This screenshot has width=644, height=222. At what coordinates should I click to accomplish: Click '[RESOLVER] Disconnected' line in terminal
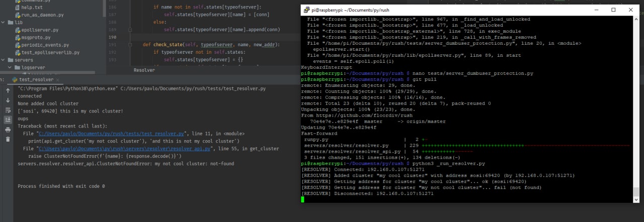coord(367,193)
